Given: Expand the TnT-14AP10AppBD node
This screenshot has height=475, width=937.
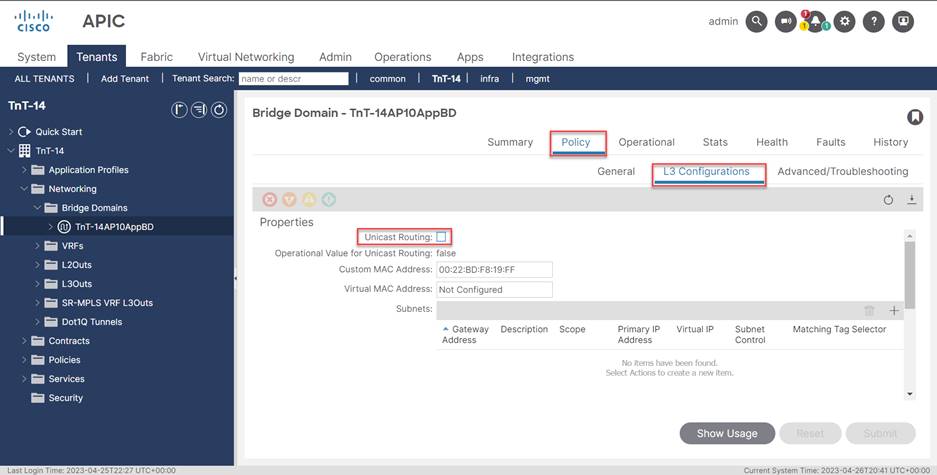Looking at the screenshot, I should [x=50, y=226].
